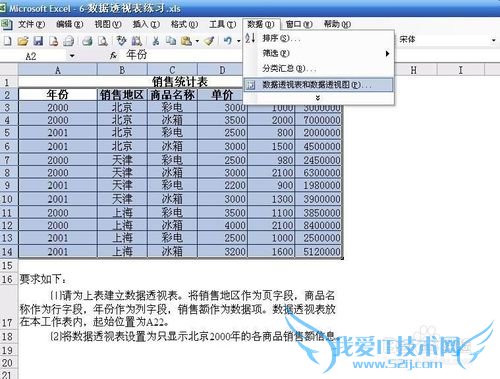500x379 pixels.
Task: Open the 宋体 font dropdown arrow
Action: (x=494, y=40)
